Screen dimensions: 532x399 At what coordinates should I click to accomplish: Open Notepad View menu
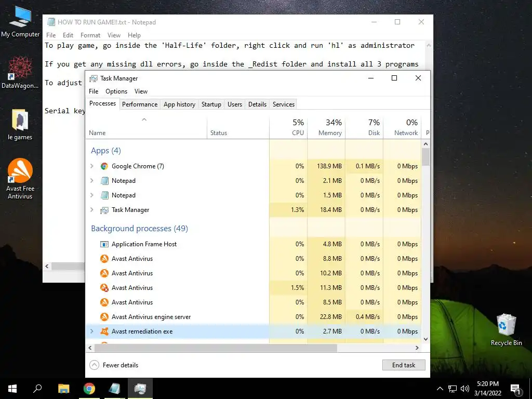(x=114, y=35)
